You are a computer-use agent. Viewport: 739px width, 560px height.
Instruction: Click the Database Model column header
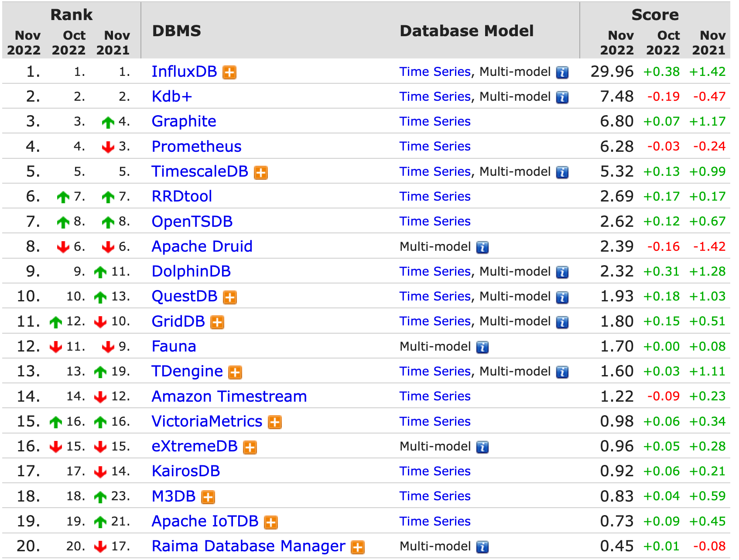466,31
